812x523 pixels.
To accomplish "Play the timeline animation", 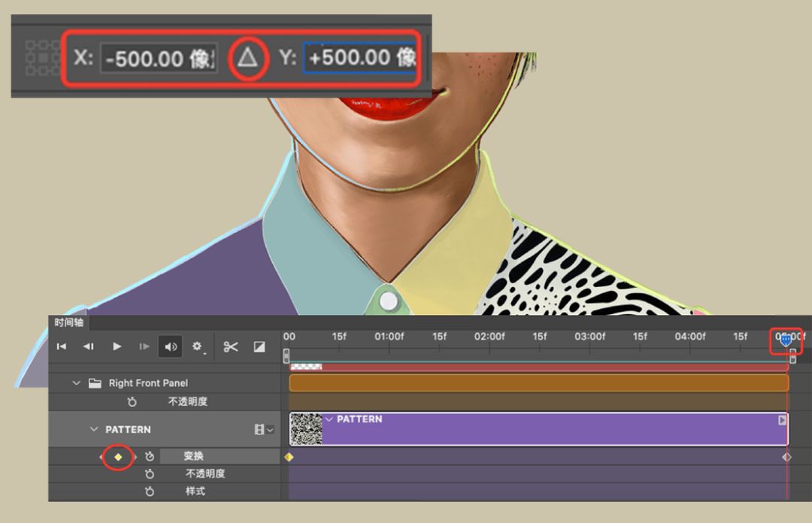I will 117,346.
